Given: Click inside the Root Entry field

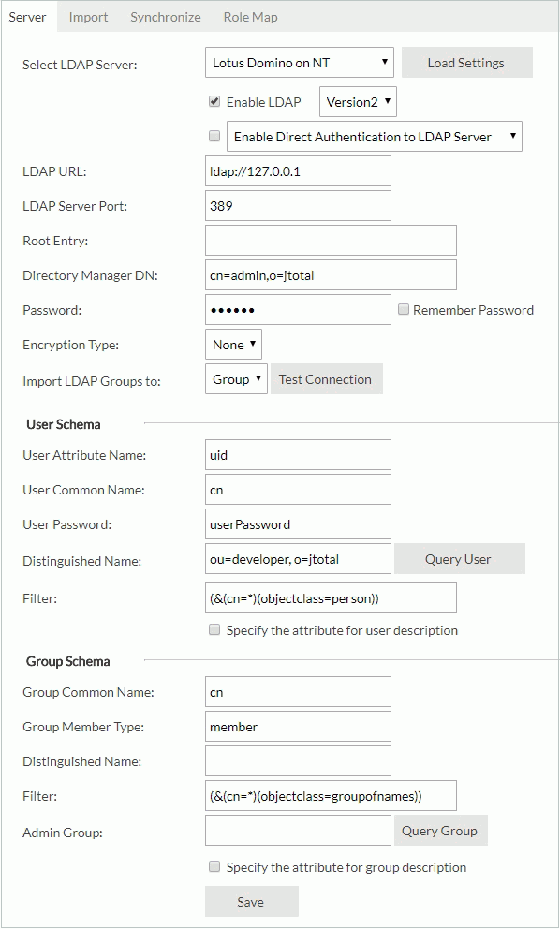Looking at the screenshot, I should point(330,240).
